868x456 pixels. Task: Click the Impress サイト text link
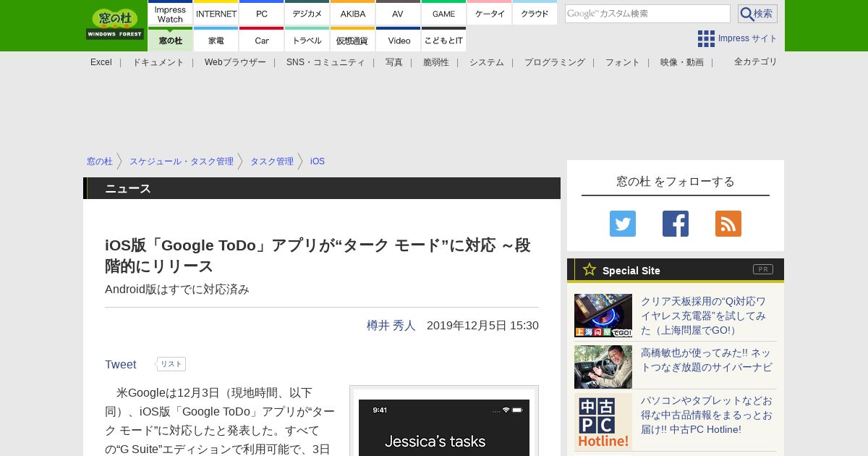click(748, 38)
